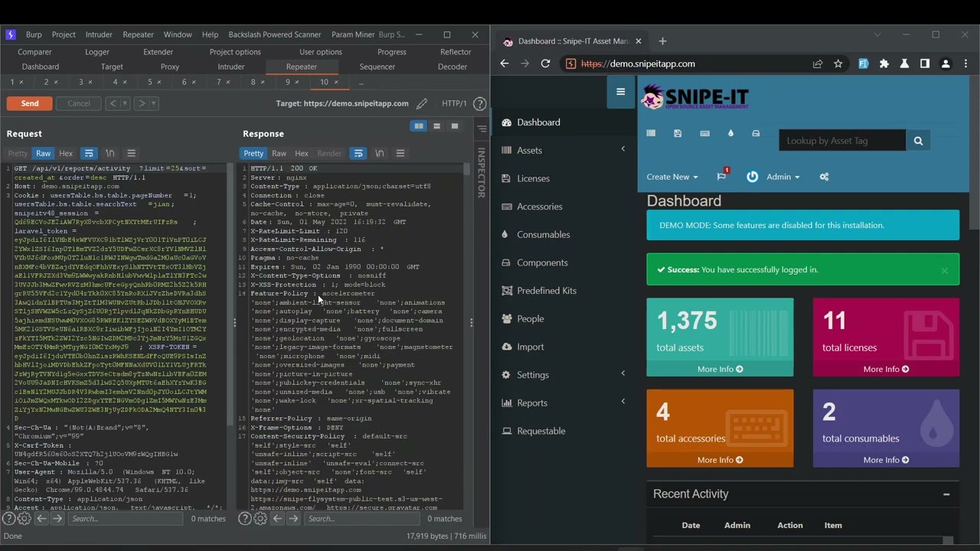The height and width of the screenshot is (551, 980).
Task: Click the Lookup by Asset Tag field
Action: pos(842,140)
